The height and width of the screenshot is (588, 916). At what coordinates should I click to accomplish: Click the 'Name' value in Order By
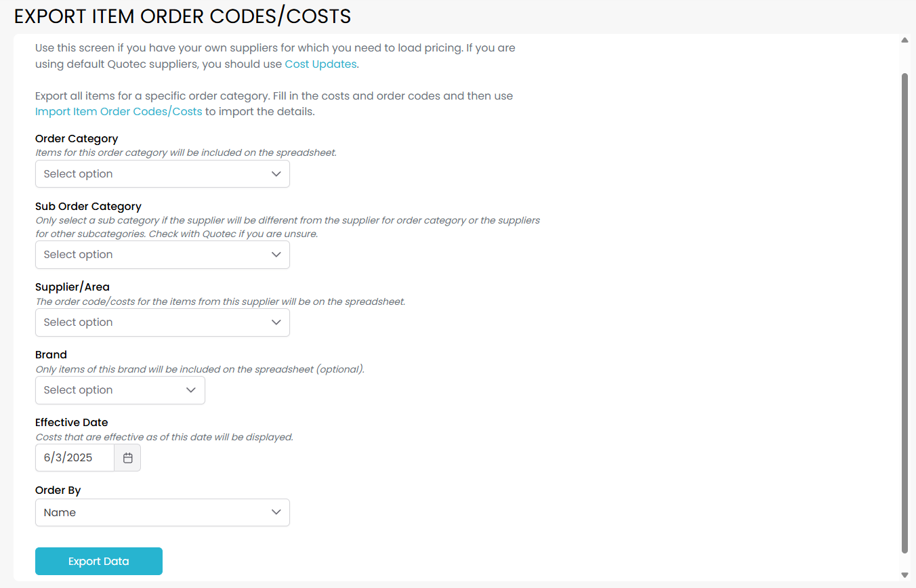point(60,513)
